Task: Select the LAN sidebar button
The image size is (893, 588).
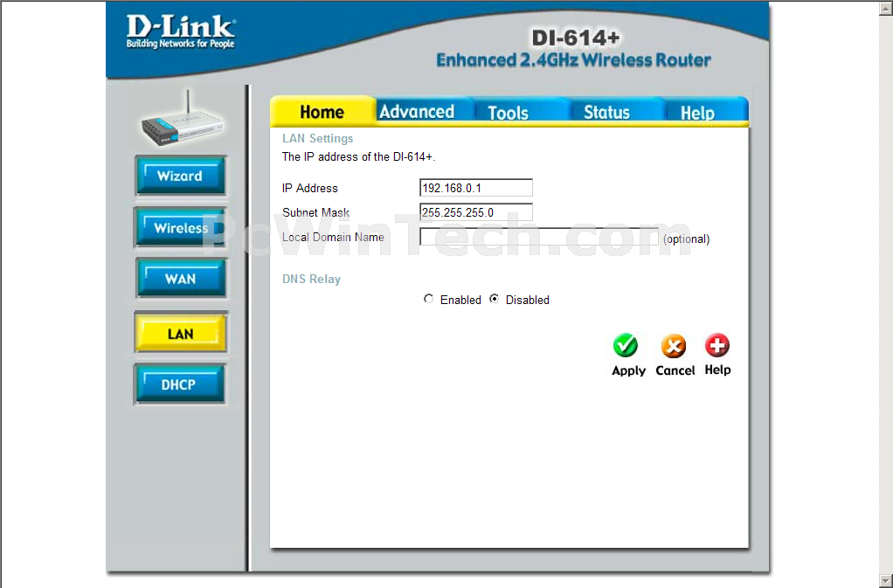Action: pyautogui.click(x=180, y=333)
